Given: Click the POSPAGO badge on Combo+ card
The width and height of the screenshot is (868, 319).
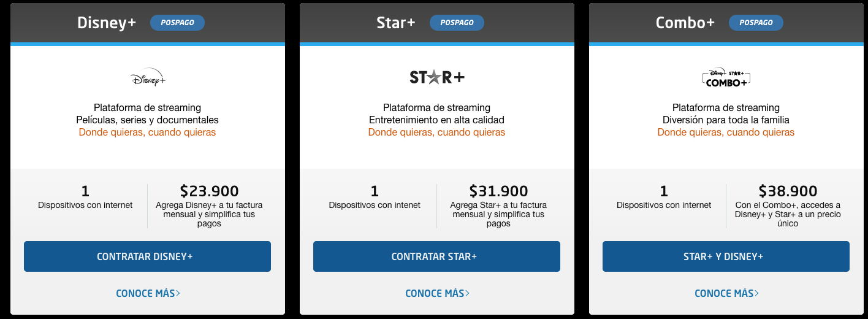Looking at the screenshot, I should (x=756, y=23).
